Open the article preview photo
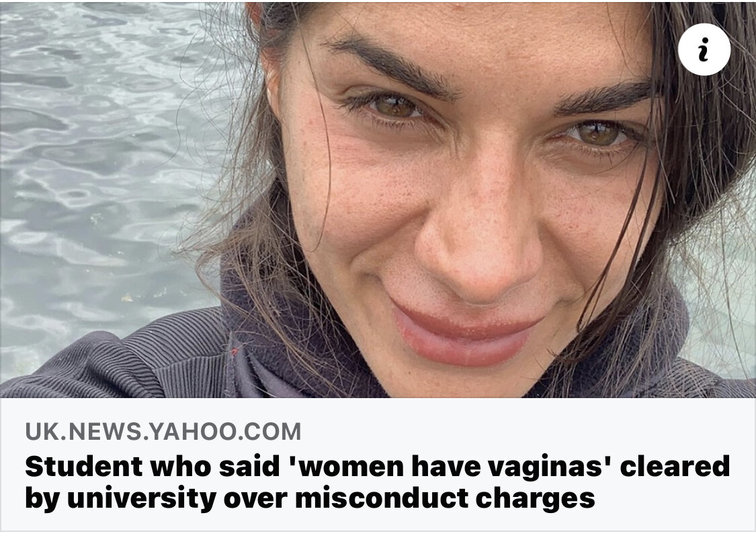 tap(378, 200)
